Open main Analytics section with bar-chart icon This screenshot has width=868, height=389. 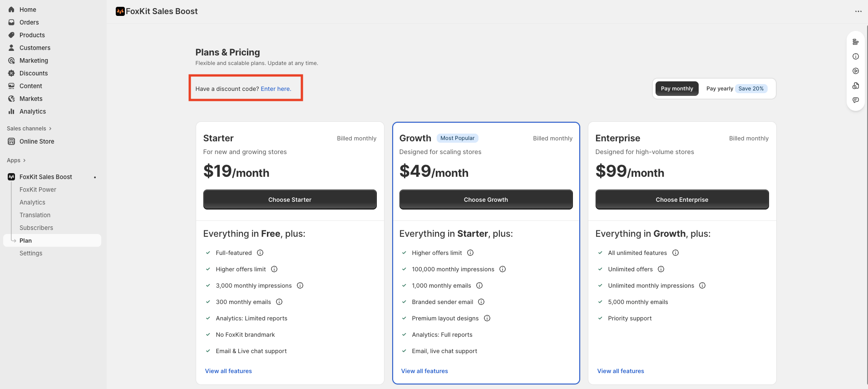[x=32, y=111]
